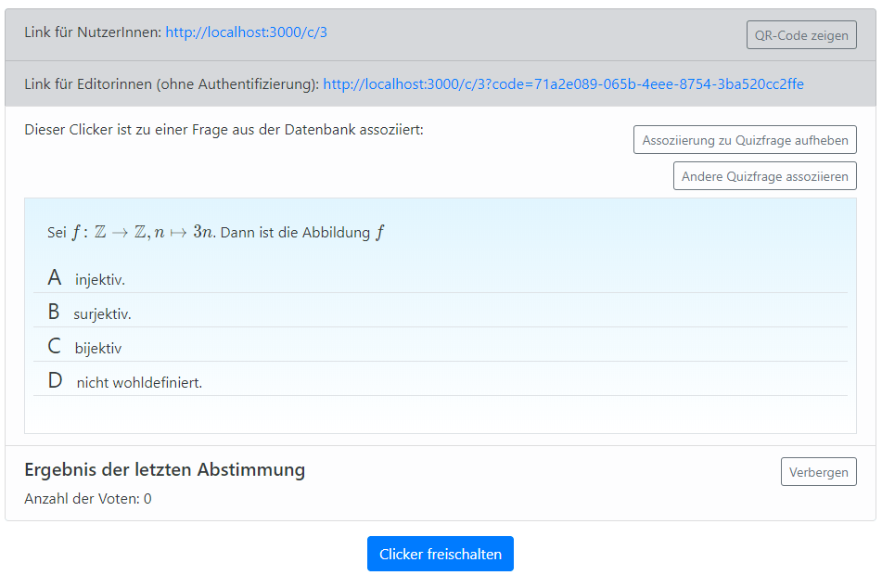882x588 pixels.
Task: Enable voting via Clicker freischalten
Action: (441, 554)
